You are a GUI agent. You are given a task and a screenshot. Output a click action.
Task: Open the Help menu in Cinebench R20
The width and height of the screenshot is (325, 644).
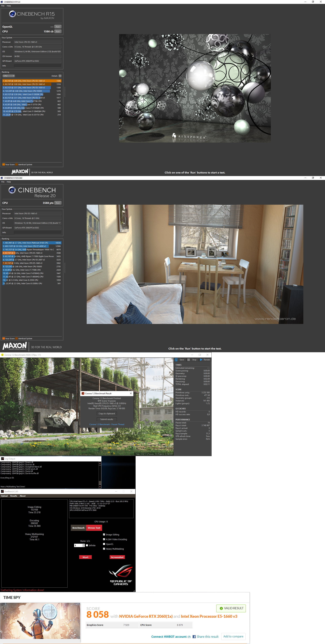pyautogui.click(x=9, y=182)
